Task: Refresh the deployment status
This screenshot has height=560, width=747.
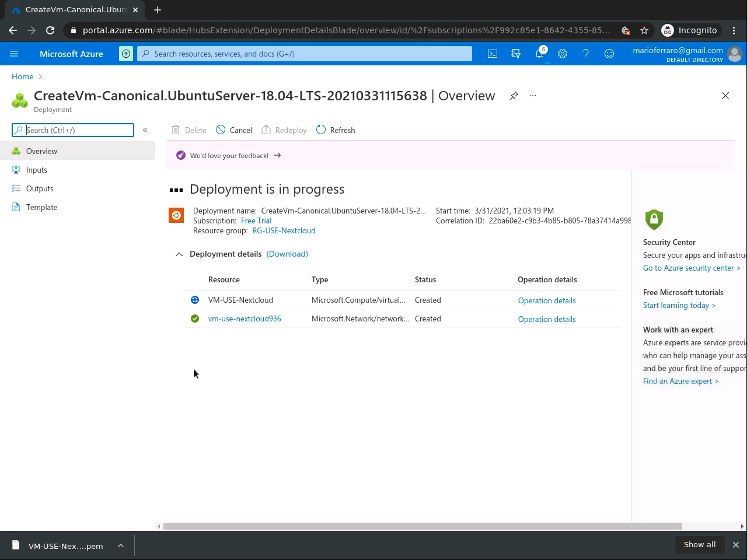Action: pyautogui.click(x=336, y=130)
